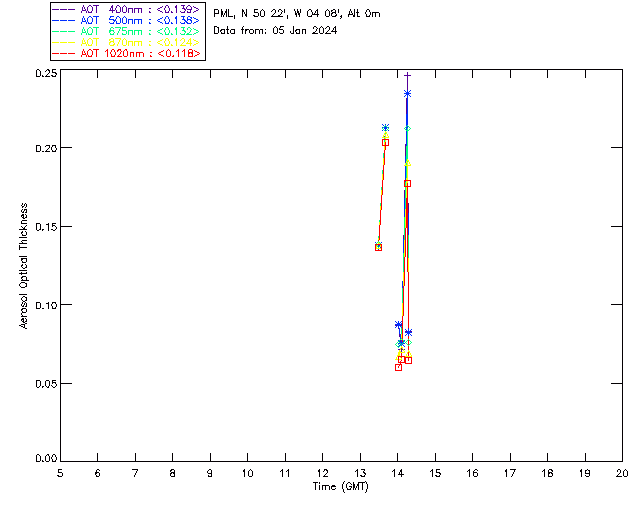Click the 0.00 y-axis tick label
Screen dimensions: 640x512
46,458
